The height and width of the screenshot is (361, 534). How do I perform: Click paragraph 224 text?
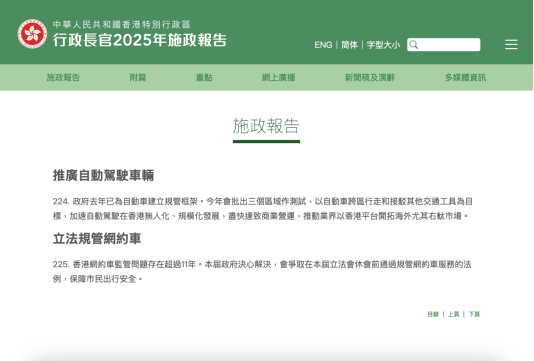pos(263,209)
